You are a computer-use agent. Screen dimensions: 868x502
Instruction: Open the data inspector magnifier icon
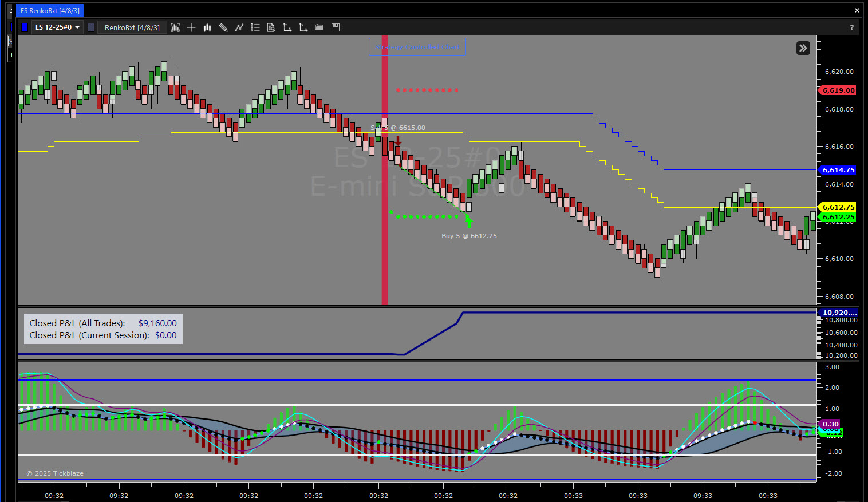pos(271,27)
